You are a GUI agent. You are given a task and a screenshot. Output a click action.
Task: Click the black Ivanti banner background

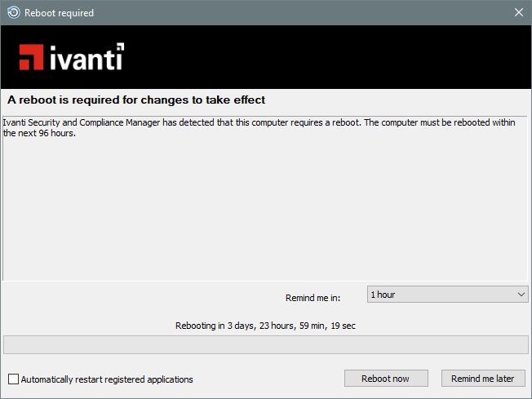coord(326,56)
